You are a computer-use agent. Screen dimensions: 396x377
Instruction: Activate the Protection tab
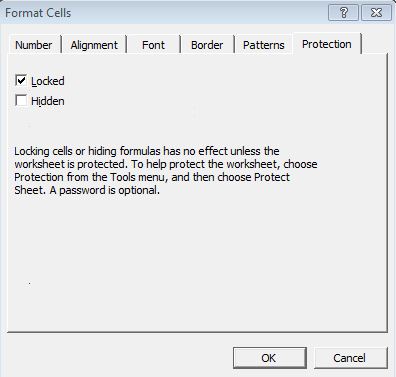click(x=327, y=44)
